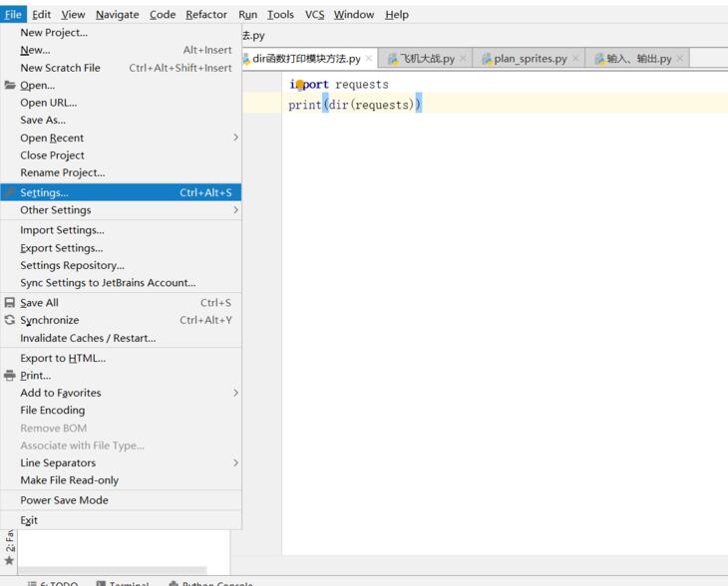Choose Open URL... entry
This screenshot has height=586, width=728.
pos(121,103)
